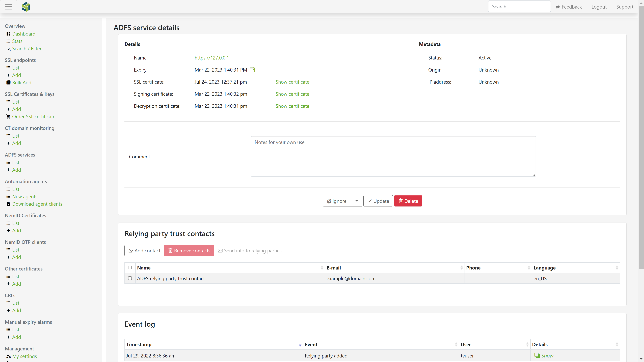Viewport: 644px width, 362px height.
Task: Click the list icon for SSL endpoints List
Action: 9,68
